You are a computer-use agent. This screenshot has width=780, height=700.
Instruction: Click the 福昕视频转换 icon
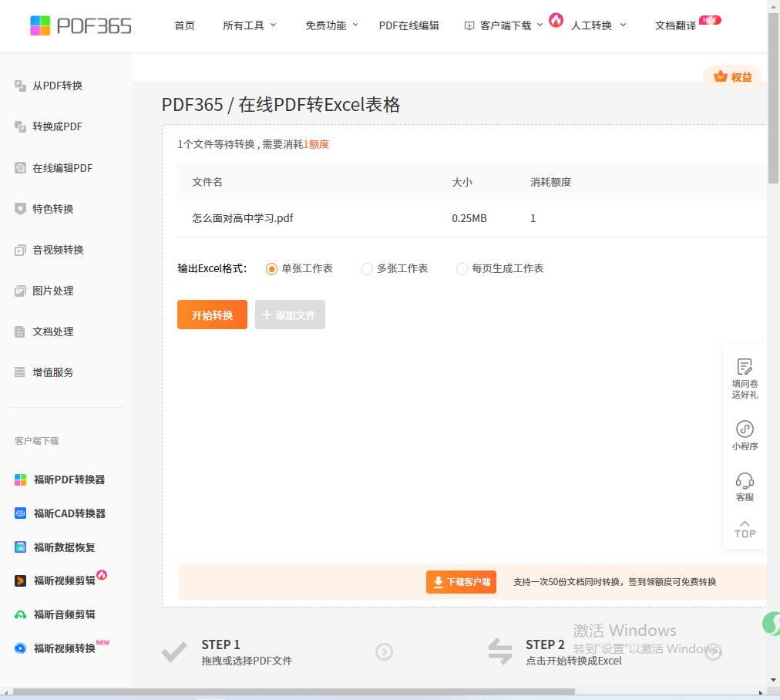[20, 648]
